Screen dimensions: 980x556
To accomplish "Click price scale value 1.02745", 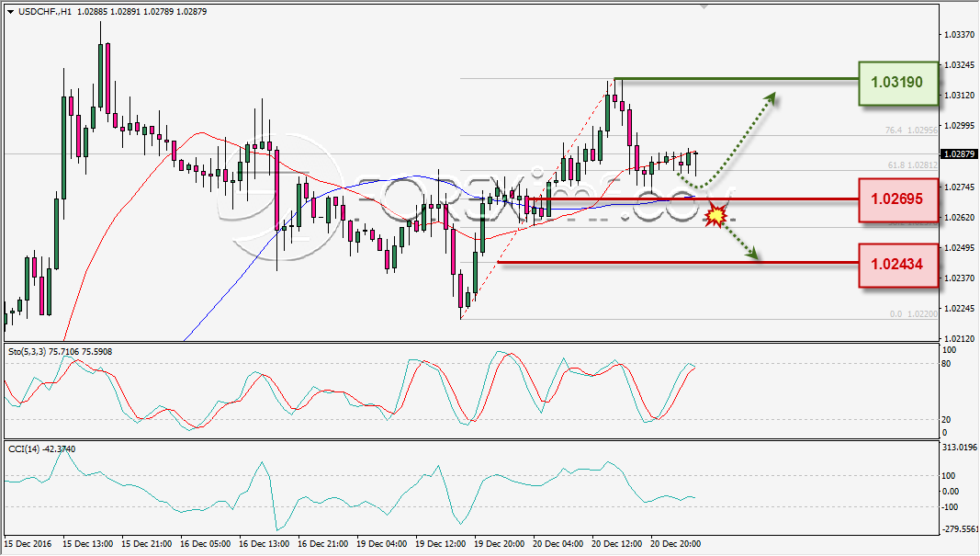I will 959,187.
